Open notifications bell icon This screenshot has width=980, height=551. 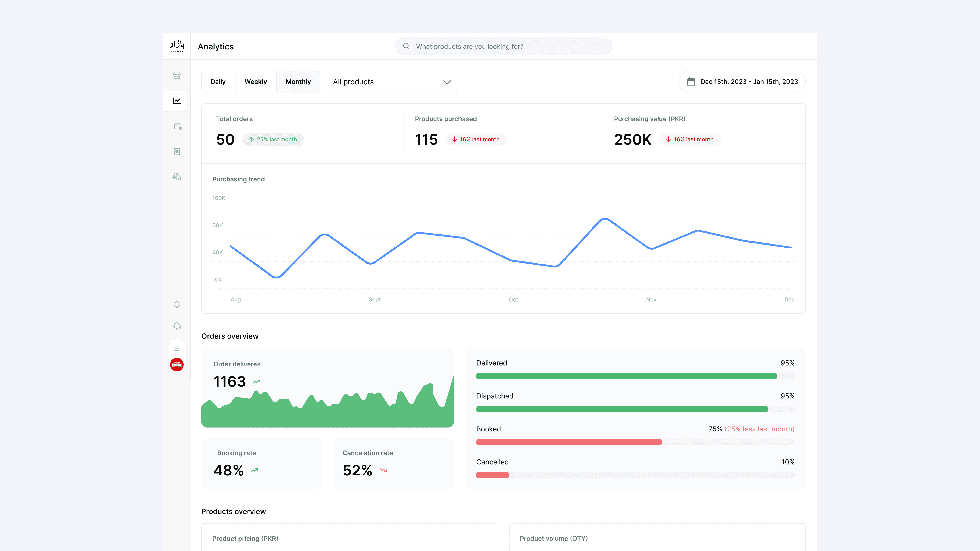[177, 304]
